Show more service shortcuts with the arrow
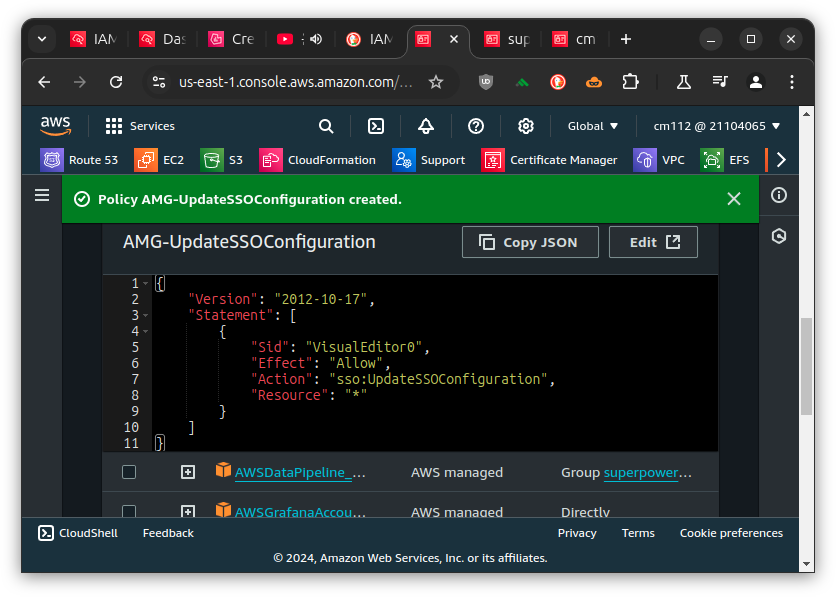Image resolution: width=836 pixels, height=597 pixels. click(781, 160)
